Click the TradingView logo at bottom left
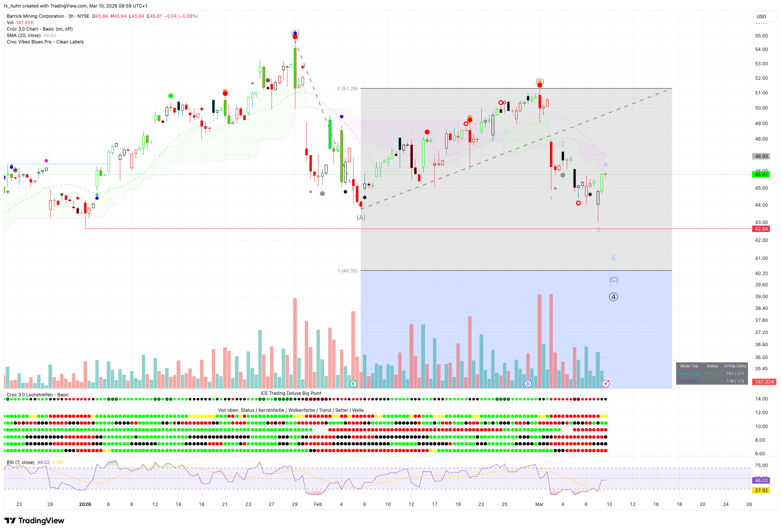Viewport: 782px width, 532px height. [34, 521]
